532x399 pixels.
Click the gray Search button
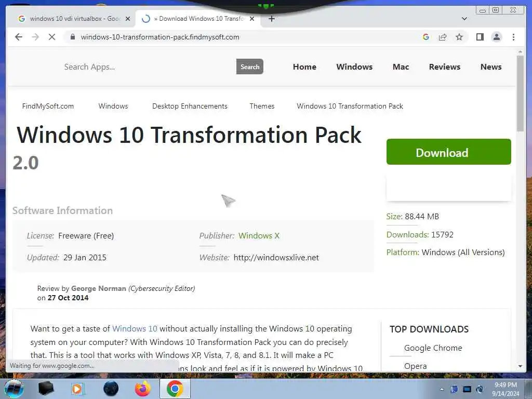[x=250, y=66]
